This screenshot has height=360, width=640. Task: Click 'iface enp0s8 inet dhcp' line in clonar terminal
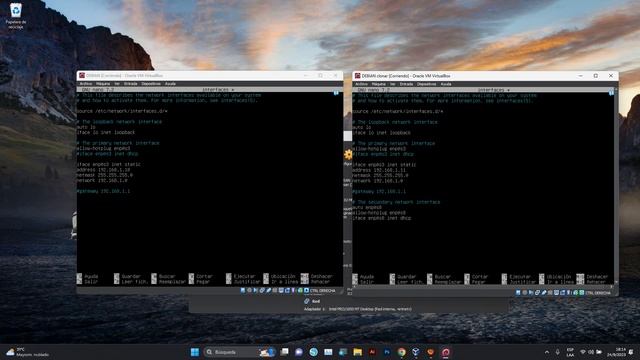pyautogui.click(x=382, y=218)
